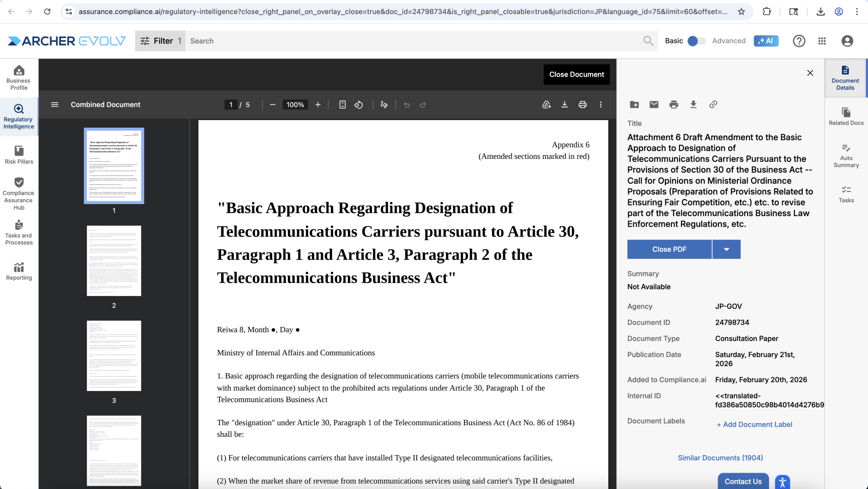
Task: Enable the AI search mode
Action: (x=766, y=41)
